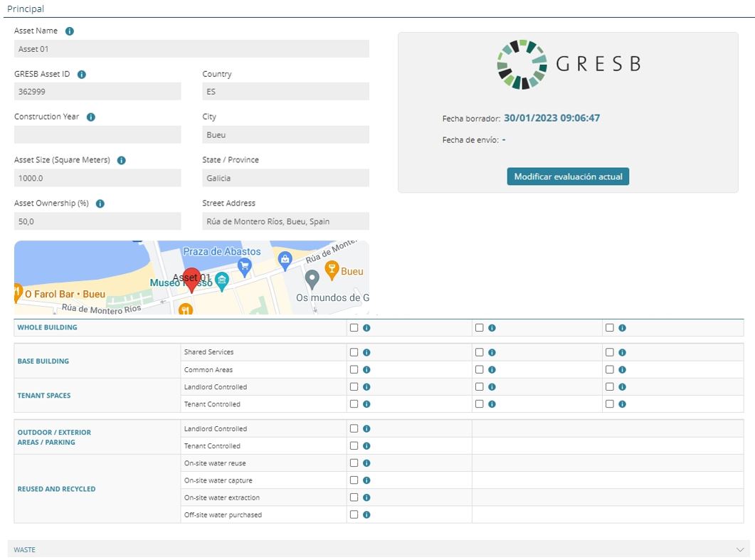Click the blue shopping bag map marker

click(x=285, y=260)
